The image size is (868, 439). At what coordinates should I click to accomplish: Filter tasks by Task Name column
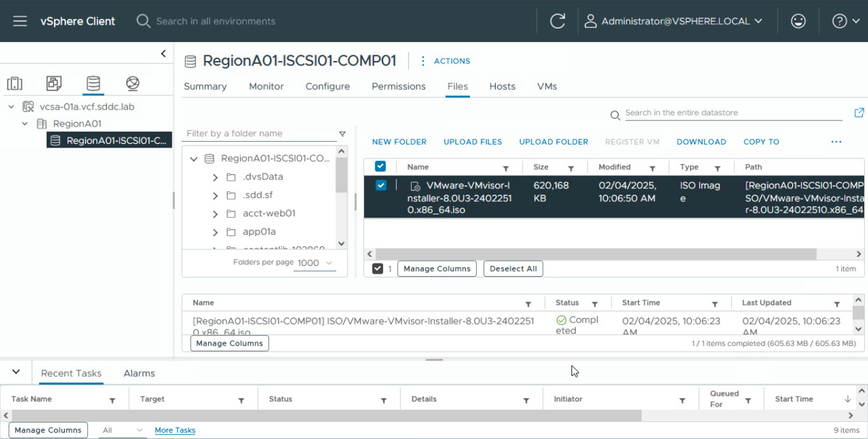(x=112, y=400)
